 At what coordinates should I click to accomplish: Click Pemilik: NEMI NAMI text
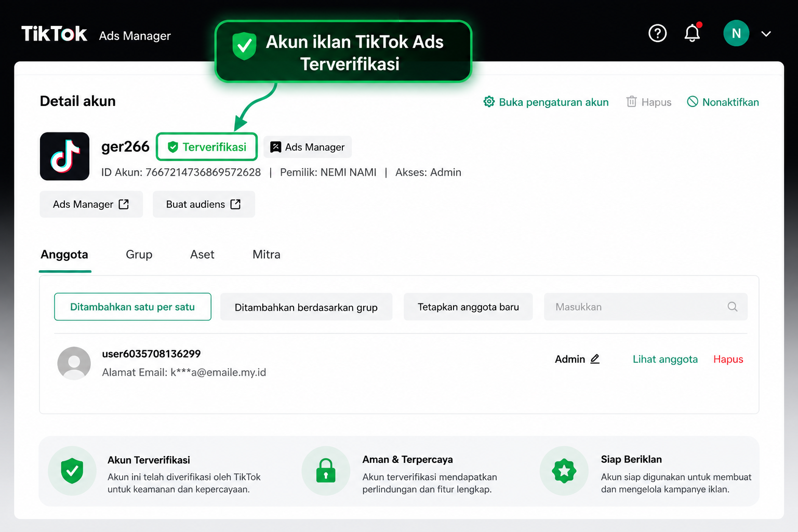point(328,172)
